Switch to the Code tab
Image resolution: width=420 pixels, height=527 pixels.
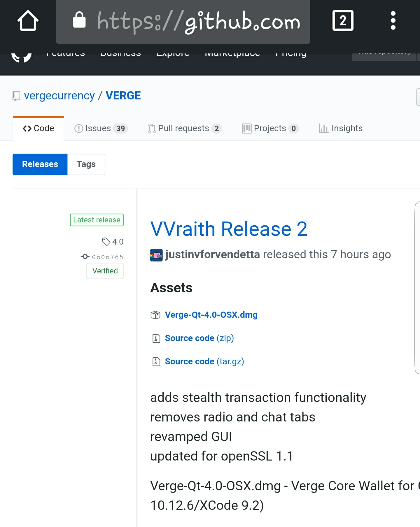(x=38, y=128)
